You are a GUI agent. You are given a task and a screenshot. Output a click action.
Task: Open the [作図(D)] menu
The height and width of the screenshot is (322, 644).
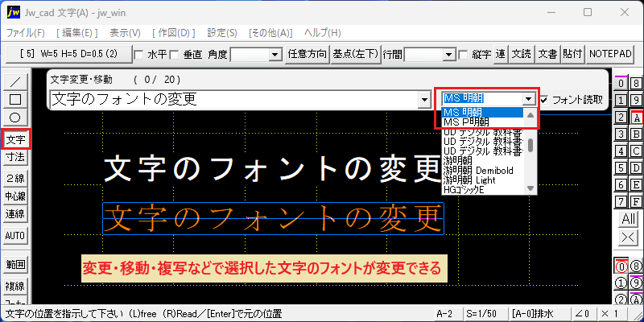pos(173,33)
